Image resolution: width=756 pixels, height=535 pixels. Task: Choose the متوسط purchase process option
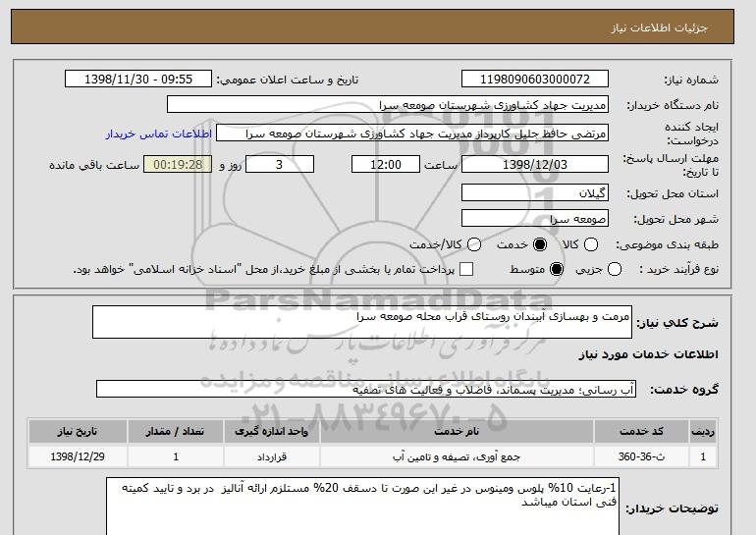(557, 269)
